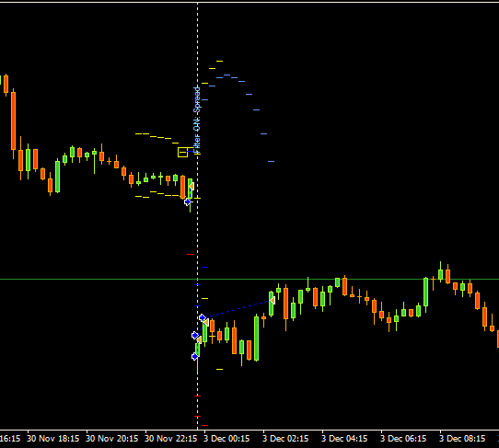Image resolution: width=499 pixels, height=448 pixels.
Task: Click the '3 Dec 04:15' time axis label
Action: click(344, 439)
